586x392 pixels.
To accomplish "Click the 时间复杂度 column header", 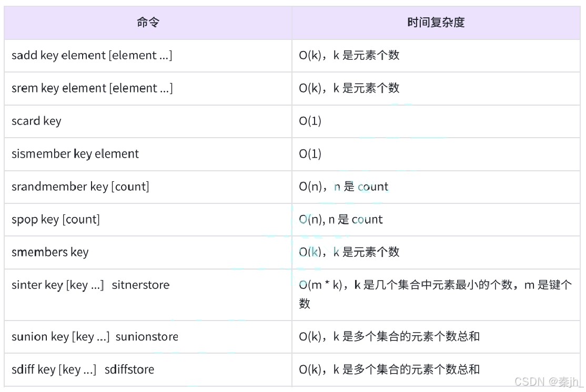I will 436,23.
